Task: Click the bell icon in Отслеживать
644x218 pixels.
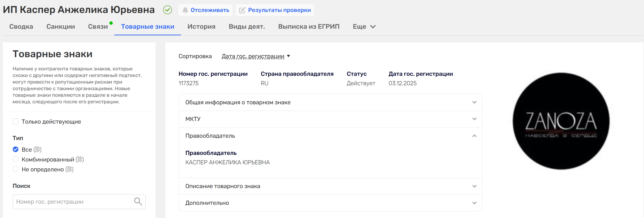Action: point(185,10)
